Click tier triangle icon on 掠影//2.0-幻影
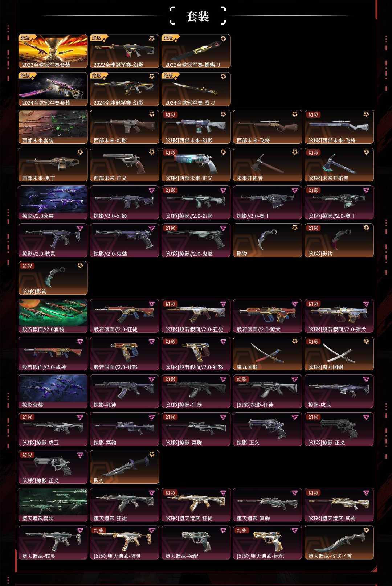Image resolution: width=392 pixels, height=586 pixels. coord(152,190)
